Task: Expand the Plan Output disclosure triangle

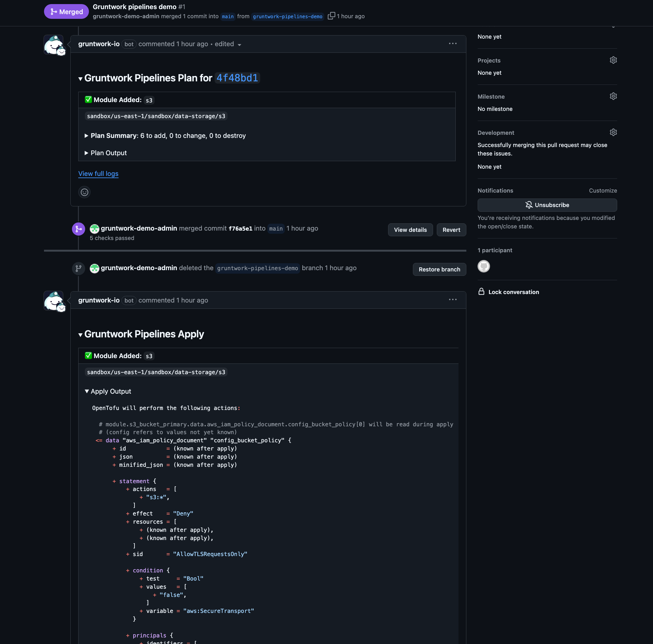Action: 87,153
